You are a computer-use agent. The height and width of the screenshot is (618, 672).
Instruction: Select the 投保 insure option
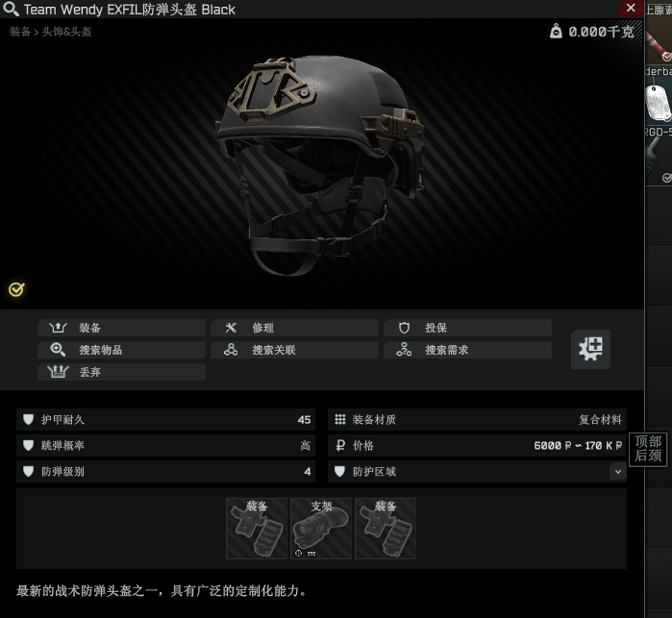tap(468, 328)
